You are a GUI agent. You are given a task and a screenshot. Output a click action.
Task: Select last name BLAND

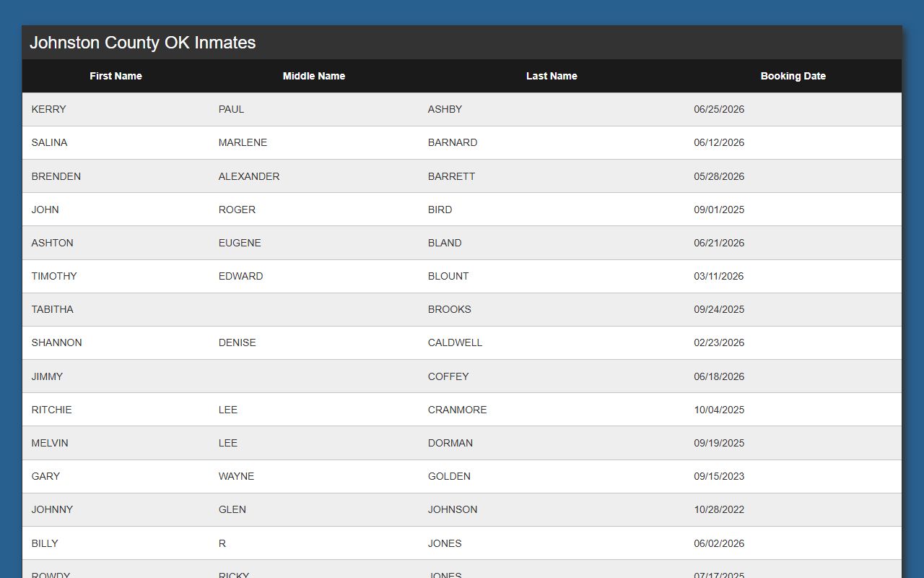point(445,243)
